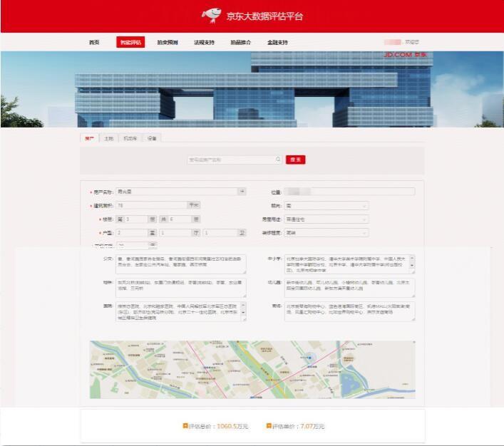The height and width of the screenshot is (446, 504).
Task: Click the 评估总价 orange marker icon
Action: click(x=185, y=426)
